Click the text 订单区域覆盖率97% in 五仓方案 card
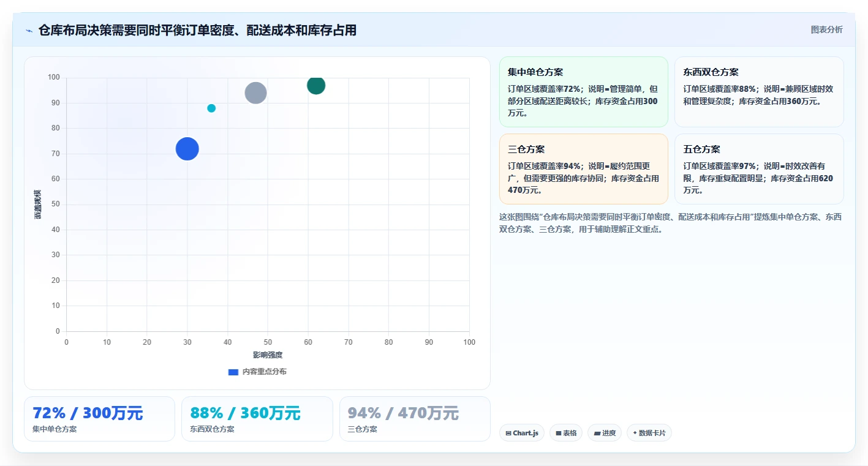This screenshot has height=466, width=868. tap(720, 166)
